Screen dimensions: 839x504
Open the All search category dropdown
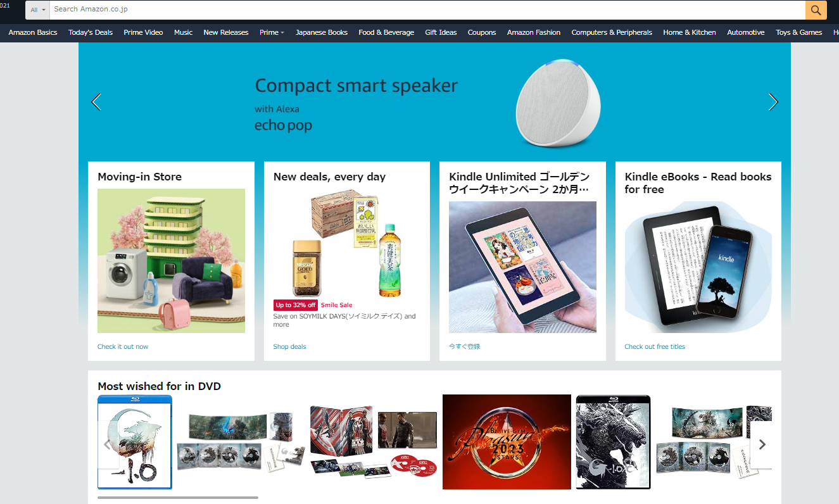click(x=38, y=10)
